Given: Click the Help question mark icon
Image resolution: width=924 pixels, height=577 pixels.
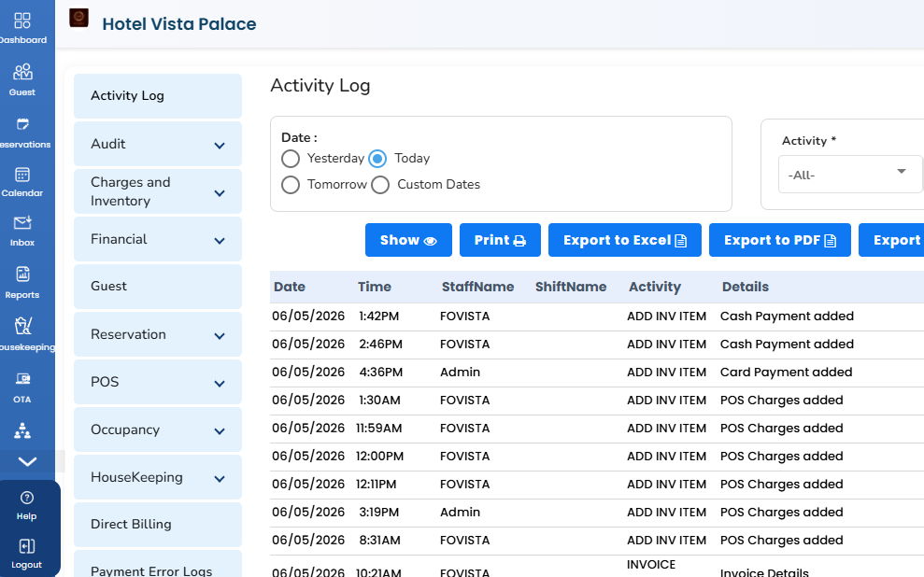Looking at the screenshot, I should coord(26,498).
